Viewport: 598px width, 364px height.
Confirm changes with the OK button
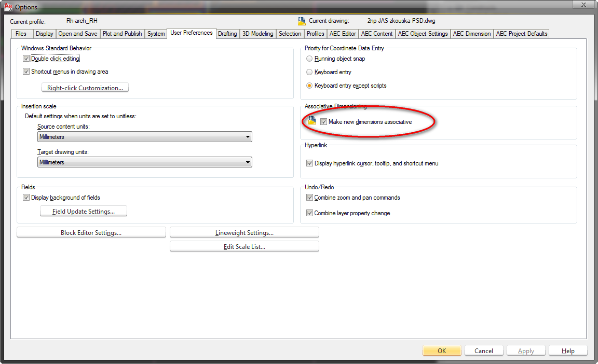[442, 351]
